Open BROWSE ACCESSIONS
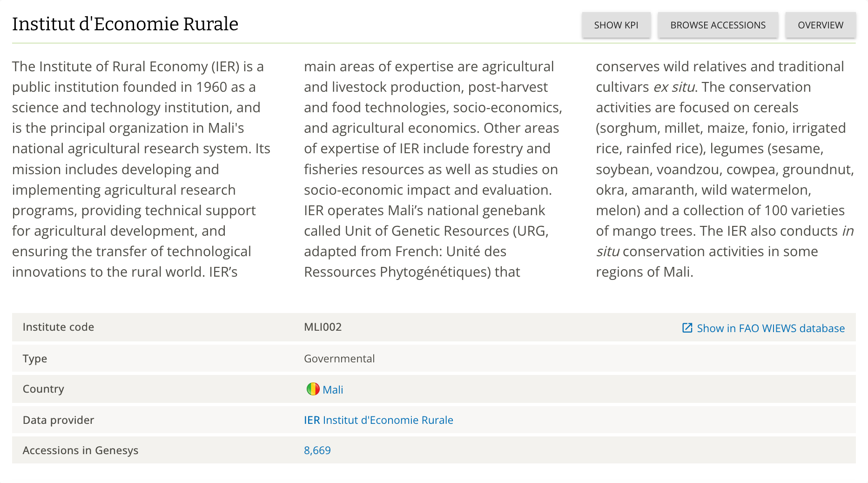Viewport: 868px width, 483px height. click(718, 25)
